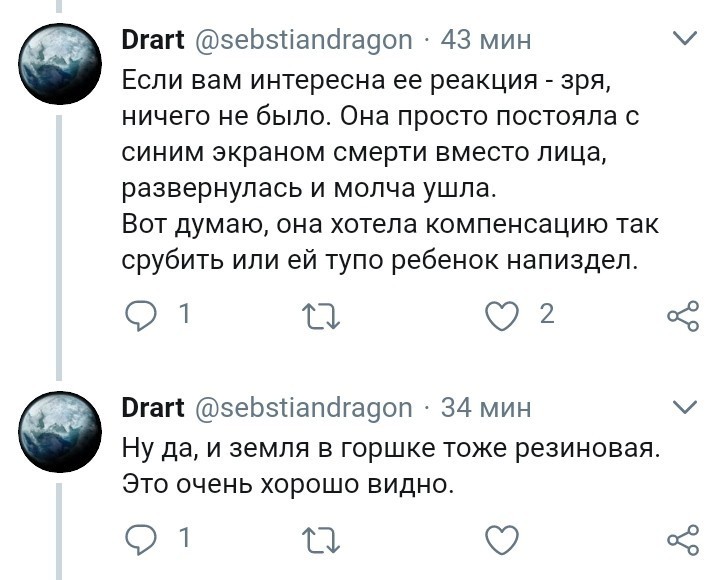The image size is (720, 580).
Task: Open @sebstiandragon handle on the first tweet
Action: (x=302, y=40)
